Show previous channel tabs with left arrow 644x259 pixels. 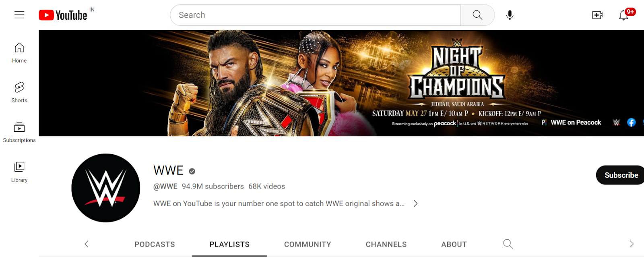pyautogui.click(x=86, y=244)
